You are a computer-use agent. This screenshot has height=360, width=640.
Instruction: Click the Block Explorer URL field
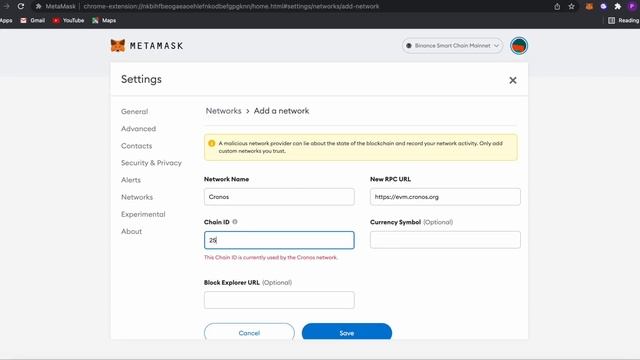click(279, 300)
